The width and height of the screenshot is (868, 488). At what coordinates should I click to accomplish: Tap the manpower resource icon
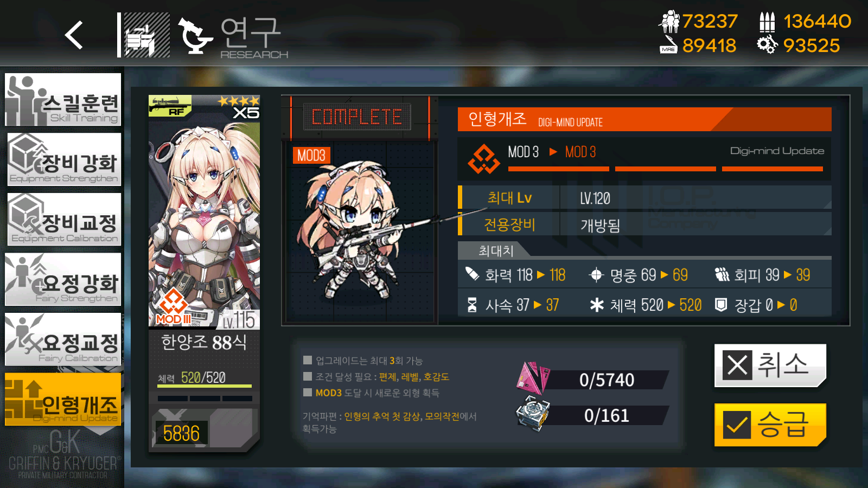(x=669, y=22)
